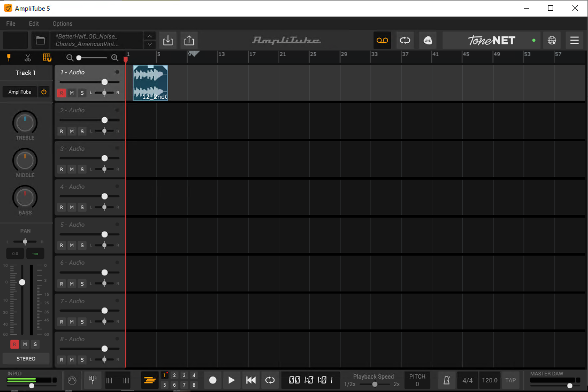Screen dimensions: 588x392
Task: Click the metronome icon
Action: (x=446, y=380)
